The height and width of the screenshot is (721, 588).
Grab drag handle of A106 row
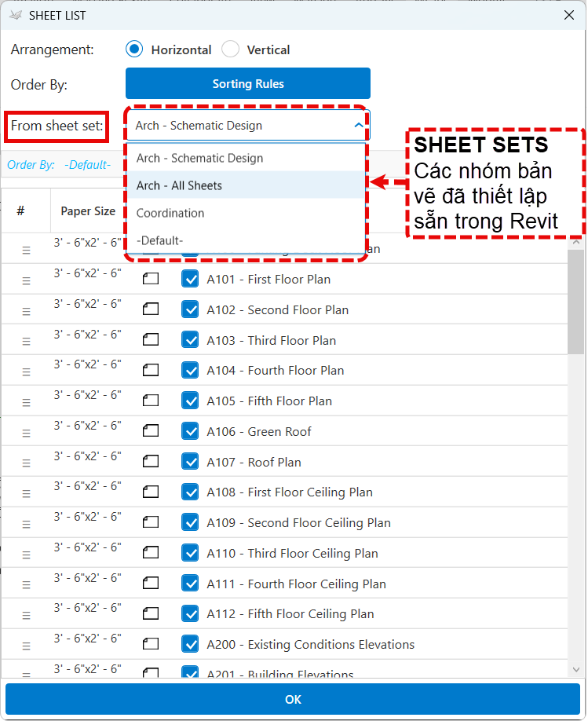26,433
